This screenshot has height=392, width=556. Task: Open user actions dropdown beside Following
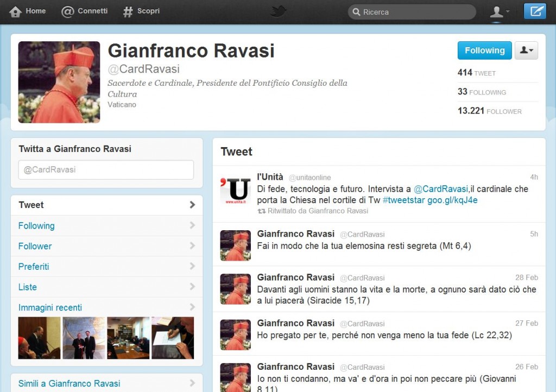click(527, 50)
